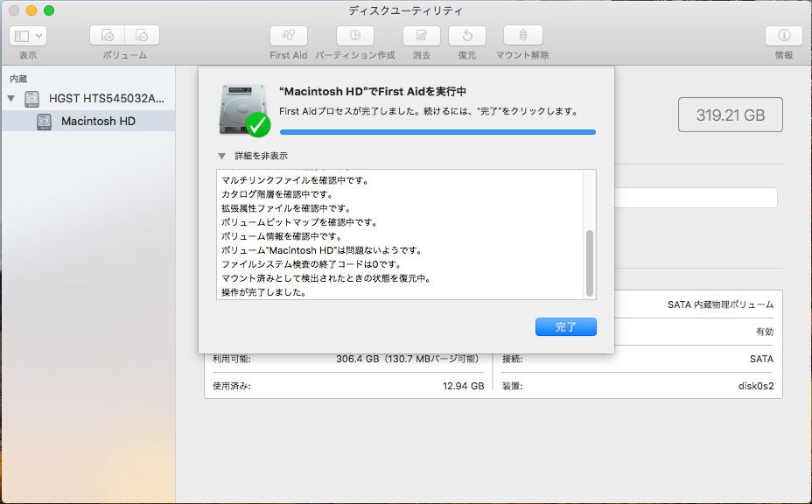The width and height of the screenshot is (812, 504).
Task: Collapse the HGST disk tree arrow
Action: pos(10,98)
